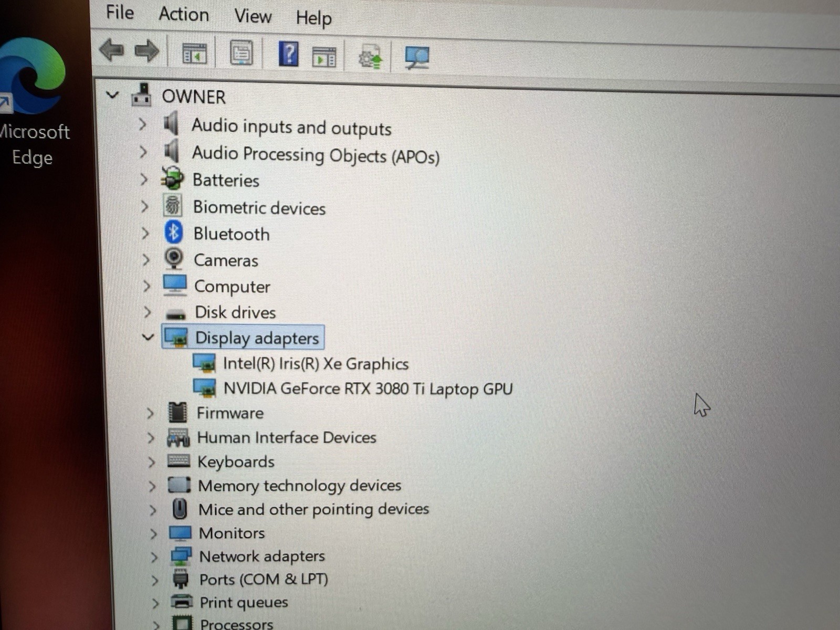The width and height of the screenshot is (840, 630).
Task: Click the Network adapters icon
Action: pos(181,556)
